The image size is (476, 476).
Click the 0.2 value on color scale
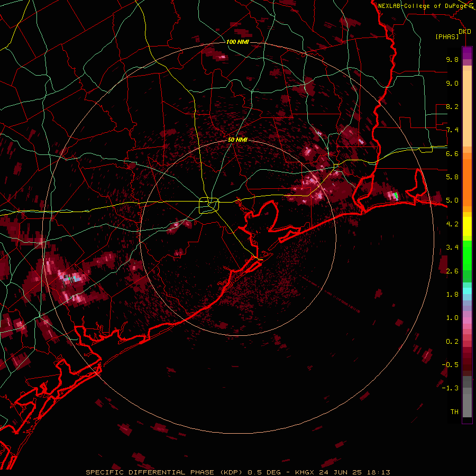click(x=452, y=342)
